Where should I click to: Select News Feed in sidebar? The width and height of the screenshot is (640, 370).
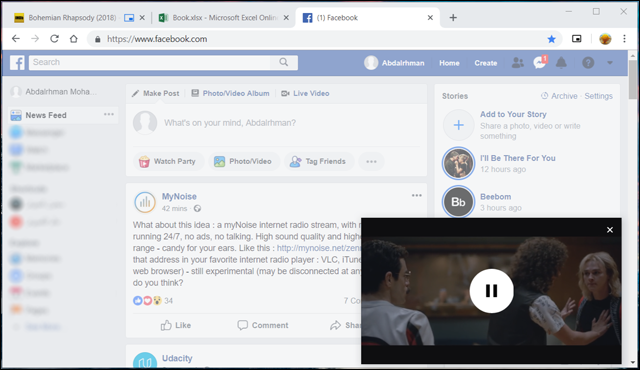[46, 115]
